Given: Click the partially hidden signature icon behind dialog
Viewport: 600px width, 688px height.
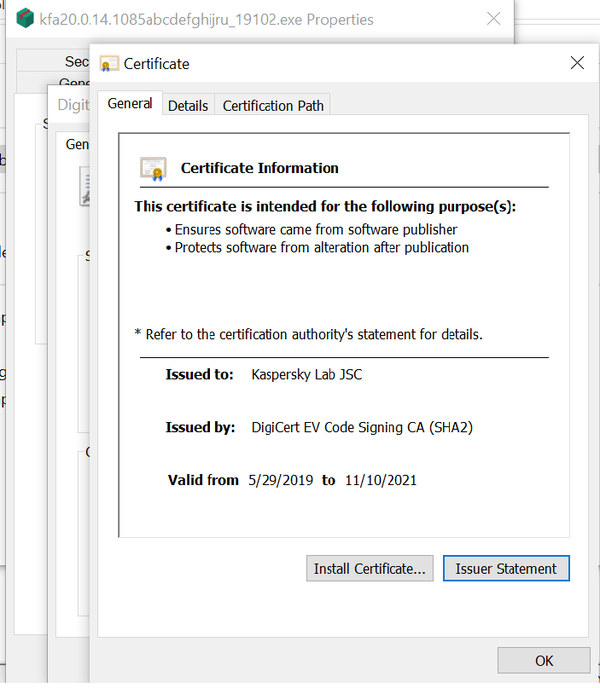Looking at the screenshot, I should 86,186.
